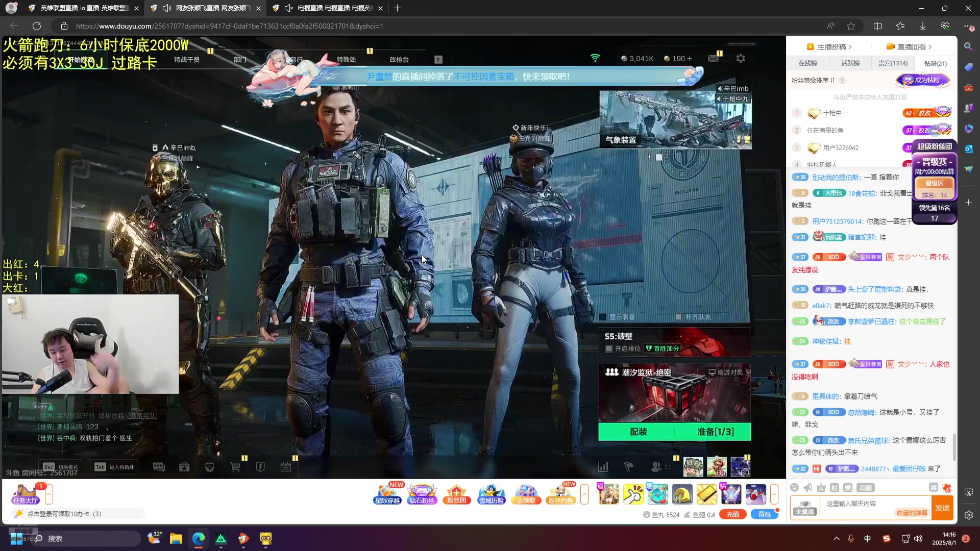The image size is (980, 551).
Task: Open the Edge sidebar Copilot icon
Action: [968, 128]
